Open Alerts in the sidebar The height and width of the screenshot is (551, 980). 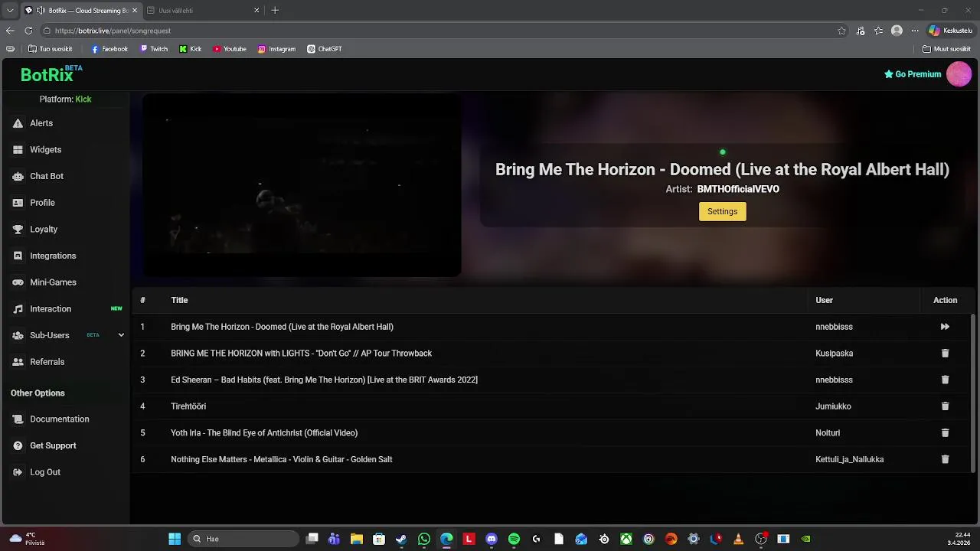[41, 123]
